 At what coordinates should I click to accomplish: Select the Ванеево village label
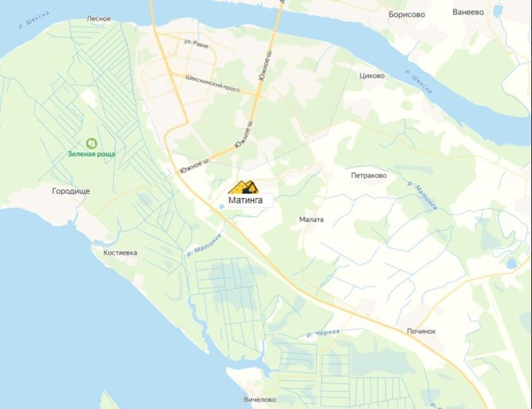(x=468, y=12)
